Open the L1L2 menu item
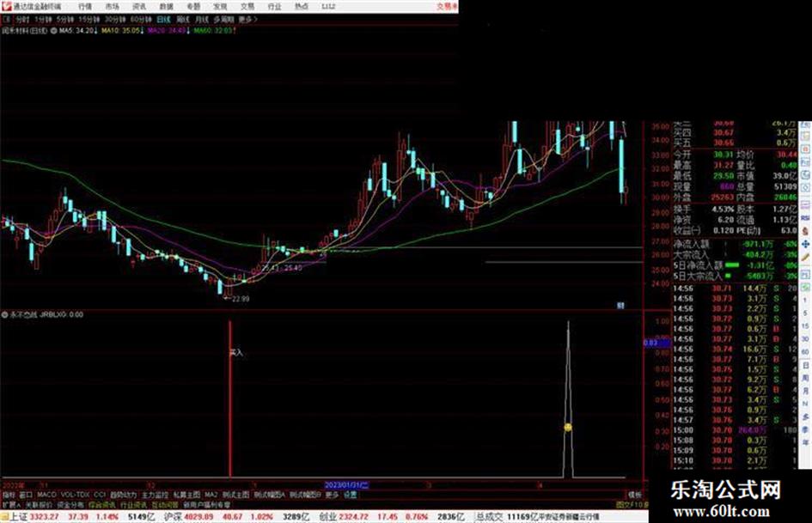Viewport: 812px width, 523px height. (x=328, y=6)
